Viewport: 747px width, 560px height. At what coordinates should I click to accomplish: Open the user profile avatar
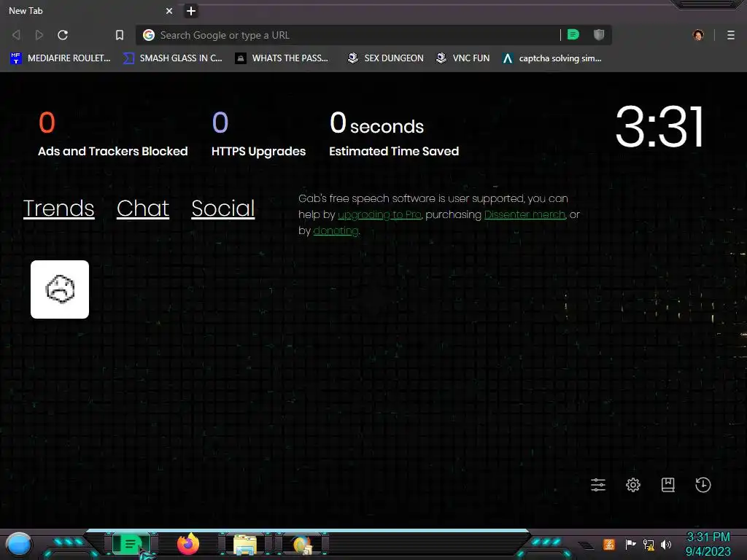[x=698, y=35]
